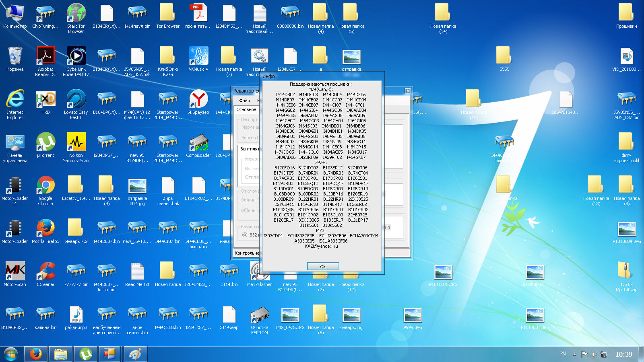Open the 5555 folder
The image size is (644, 362).
(x=504, y=60)
